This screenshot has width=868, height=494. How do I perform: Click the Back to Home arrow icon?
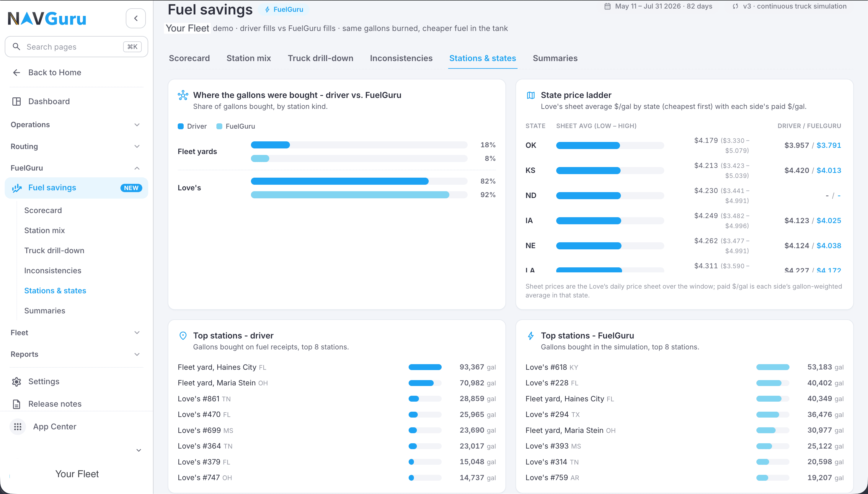point(16,73)
